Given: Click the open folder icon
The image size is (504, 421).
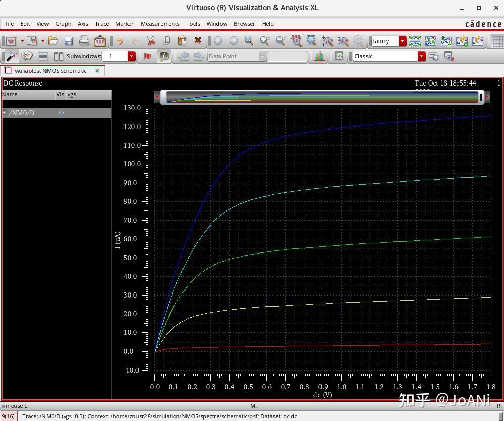Looking at the screenshot, I should [x=53, y=41].
